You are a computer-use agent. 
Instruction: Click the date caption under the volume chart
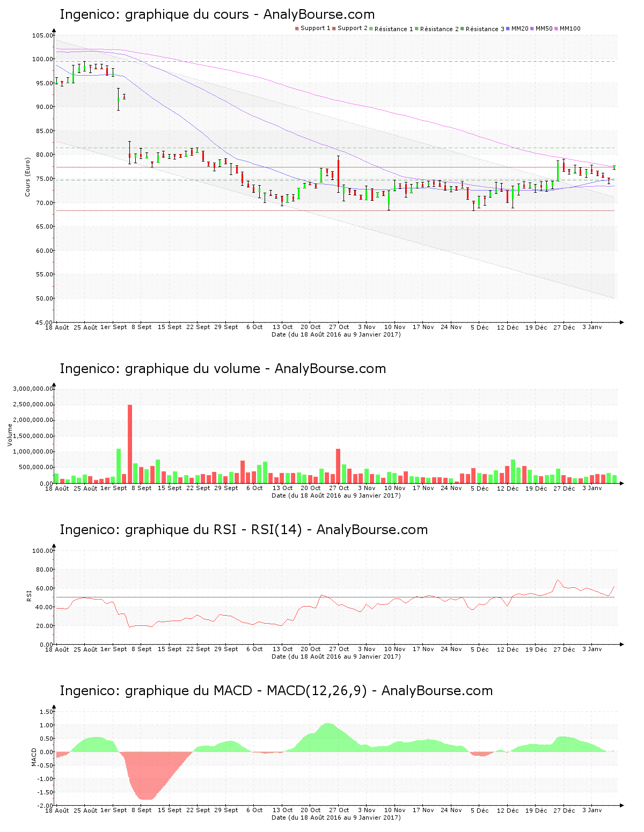click(x=336, y=495)
